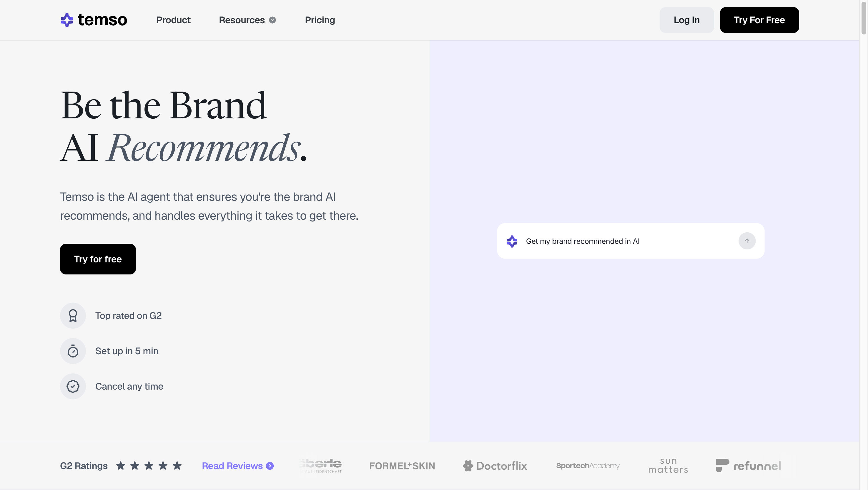Screen dimensions: 868x490
Task: Click the FORMEL+SKIN brand logo
Action: pyautogui.click(x=402, y=466)
